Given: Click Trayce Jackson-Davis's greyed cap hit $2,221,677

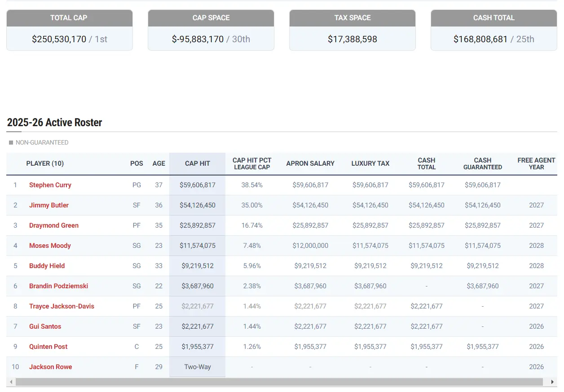Looking at the screenshot, I should click(198, 306).
